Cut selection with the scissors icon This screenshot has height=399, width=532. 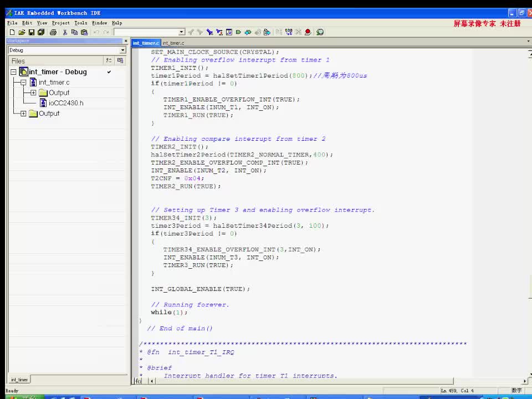65,32
